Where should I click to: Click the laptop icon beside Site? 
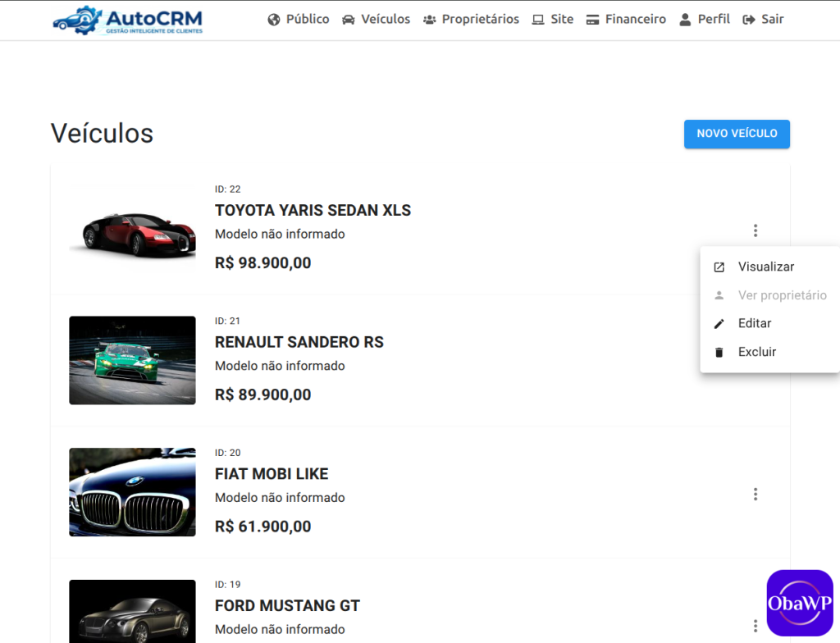[538, 20]
